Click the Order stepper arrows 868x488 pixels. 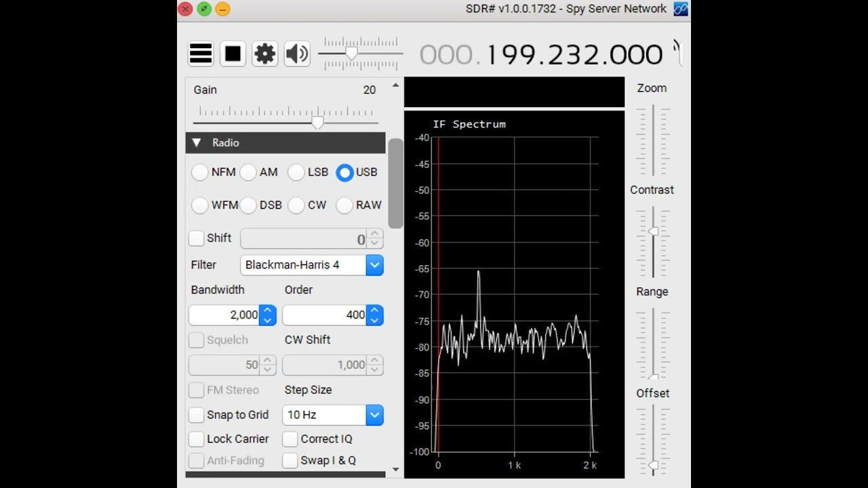(374, 315)
